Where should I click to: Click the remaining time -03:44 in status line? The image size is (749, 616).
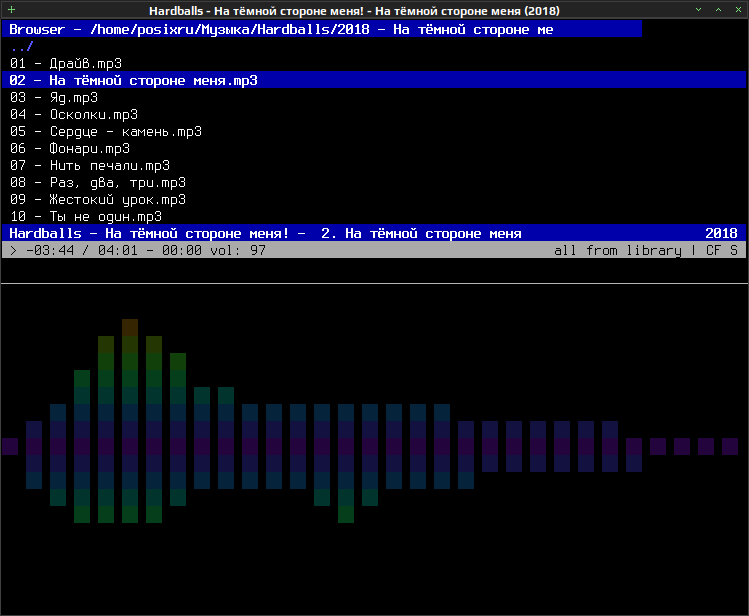coord(50,251)
